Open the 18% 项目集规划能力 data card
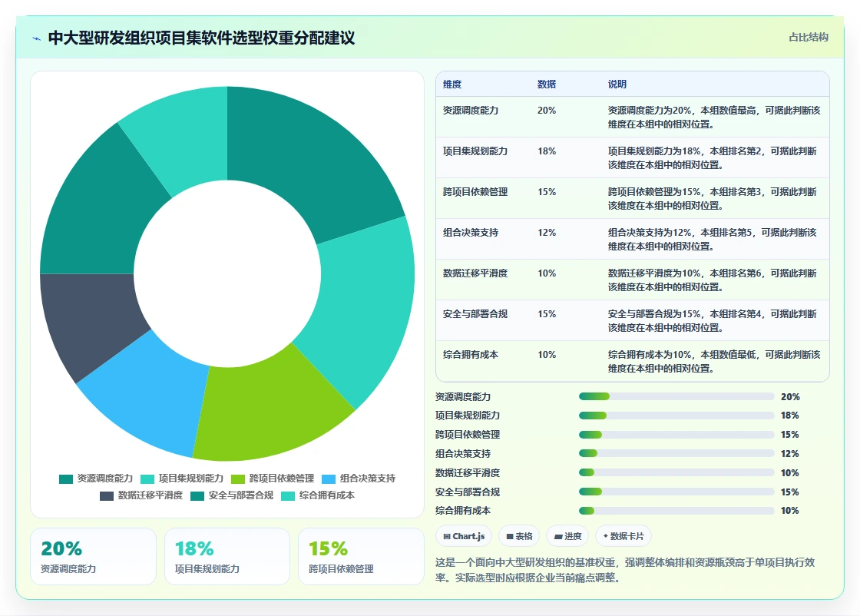The height and width of the screenshot is (616, 860). pos(227,556)
